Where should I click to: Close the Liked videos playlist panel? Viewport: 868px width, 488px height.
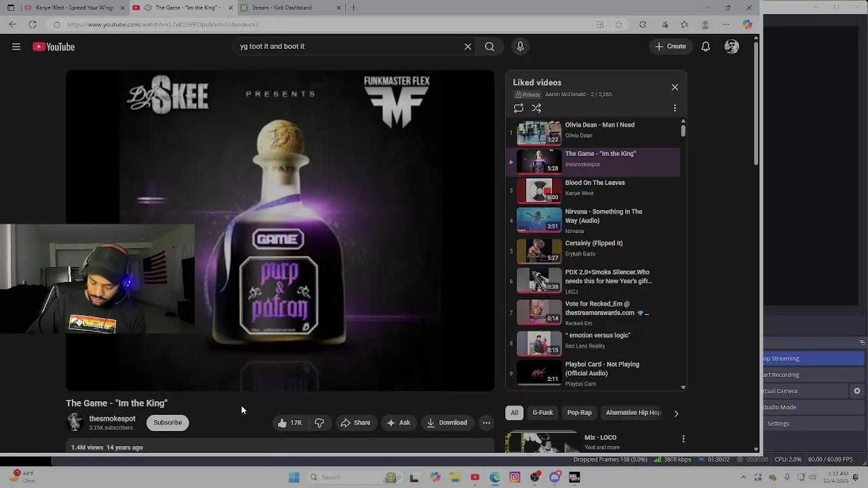(x=675, y=87)
